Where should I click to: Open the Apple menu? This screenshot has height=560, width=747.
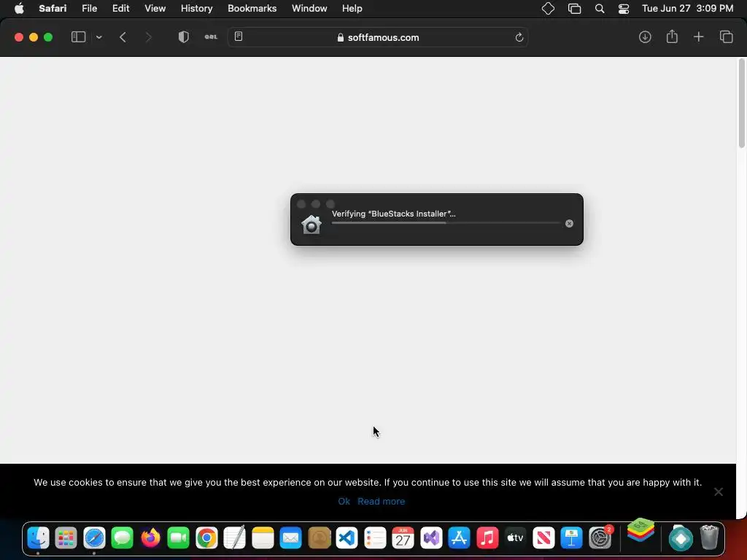[x=19, y=9]
